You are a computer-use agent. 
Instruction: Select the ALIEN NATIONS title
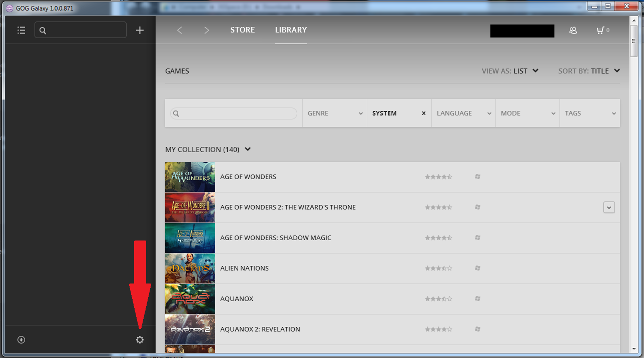pyautogui.click(x=245, y=268)
